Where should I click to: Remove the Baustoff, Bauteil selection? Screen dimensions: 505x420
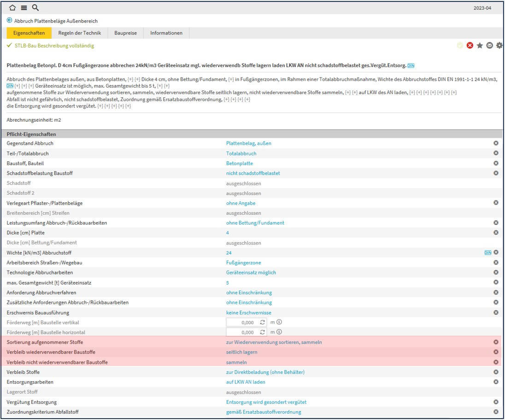pos(496,163)
